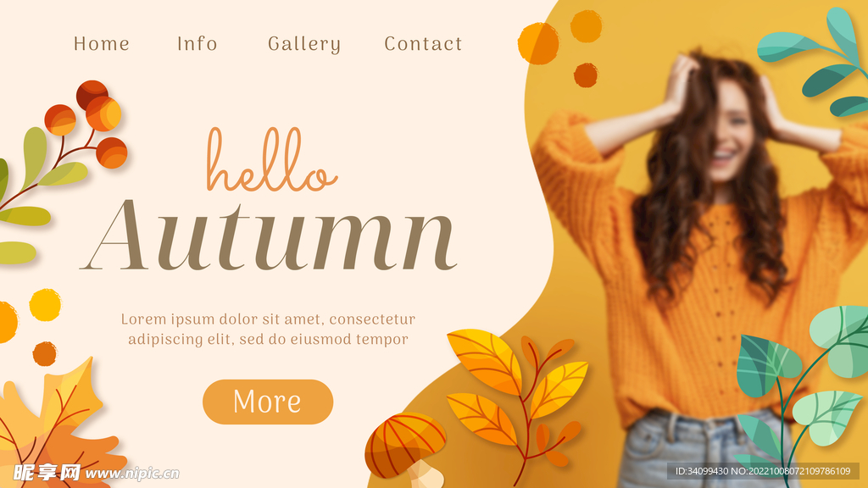Open the Home menu item
The image size is (868, 488).
coord(102,44)
